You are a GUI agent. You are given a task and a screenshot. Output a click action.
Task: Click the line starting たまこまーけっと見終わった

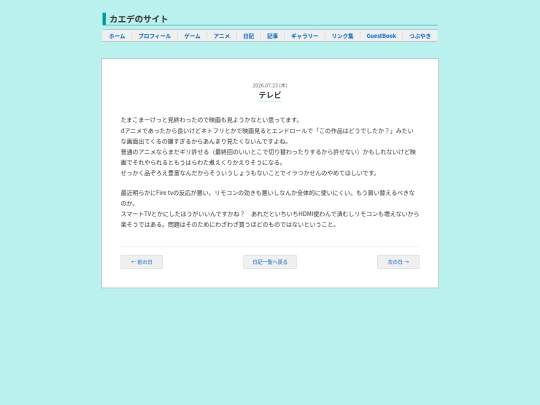pyautogui.click(x=211, y=120)
